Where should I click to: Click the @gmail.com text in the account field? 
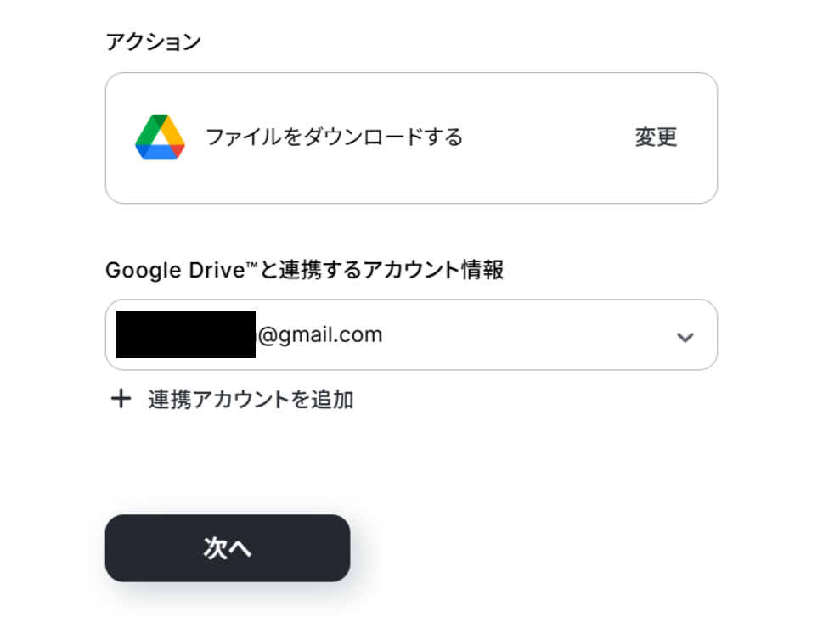pyautogui.click(x=319, y=334)
